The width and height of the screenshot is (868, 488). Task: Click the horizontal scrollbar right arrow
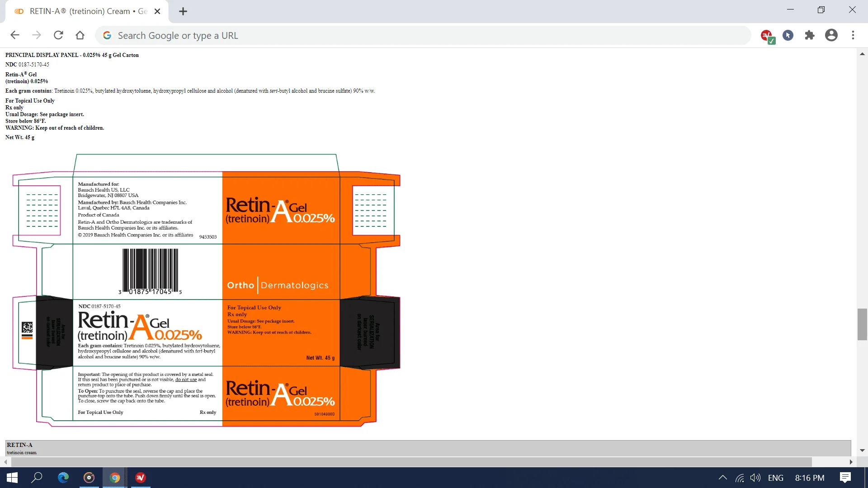(851, 462)
